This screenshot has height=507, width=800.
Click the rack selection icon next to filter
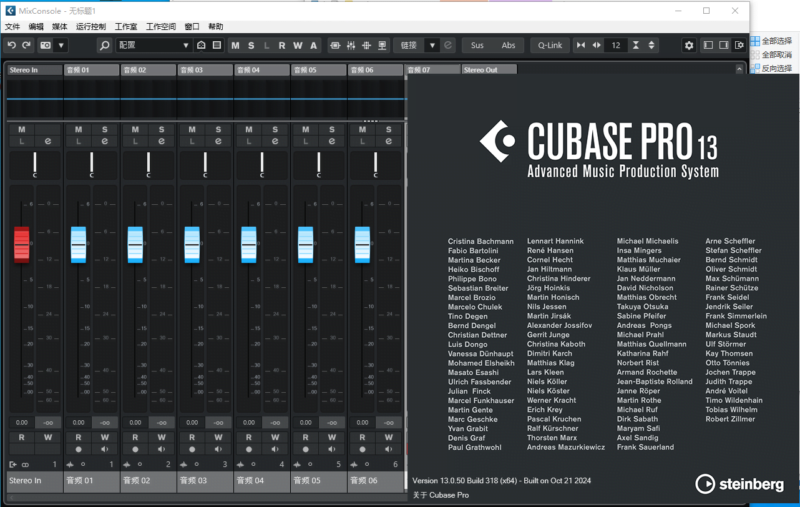pos(217,45)
